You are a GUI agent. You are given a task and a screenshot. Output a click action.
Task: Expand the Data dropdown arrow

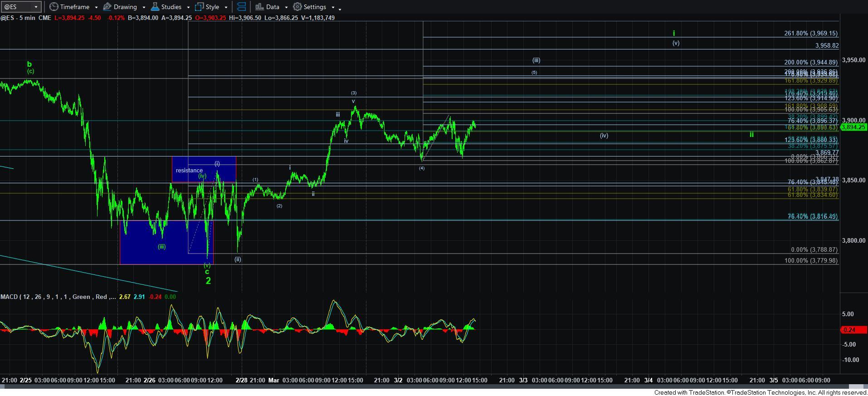click(x=286, y=7)
